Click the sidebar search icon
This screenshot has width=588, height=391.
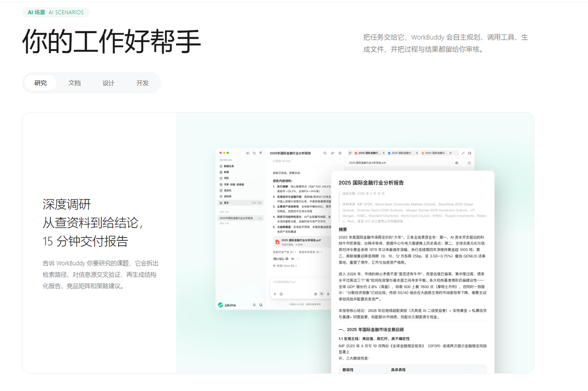click(x=254, y=153)
